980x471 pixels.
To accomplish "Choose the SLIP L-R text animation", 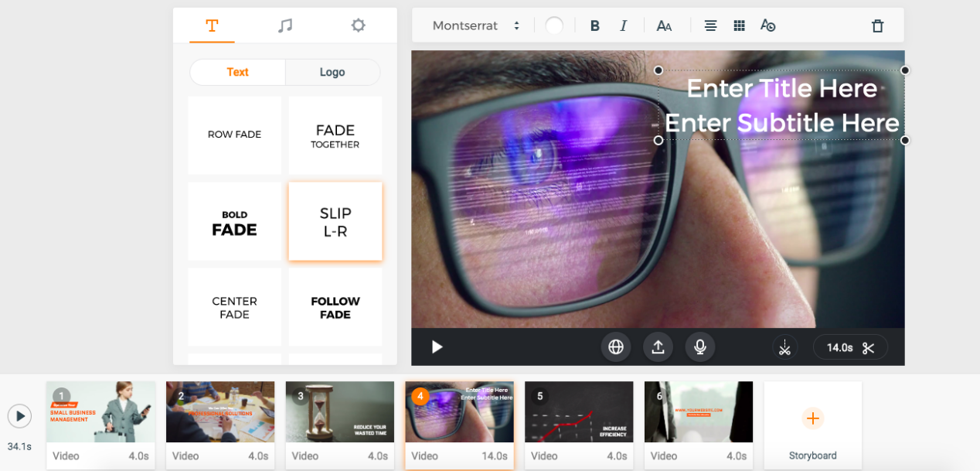I will coord(335,221).
